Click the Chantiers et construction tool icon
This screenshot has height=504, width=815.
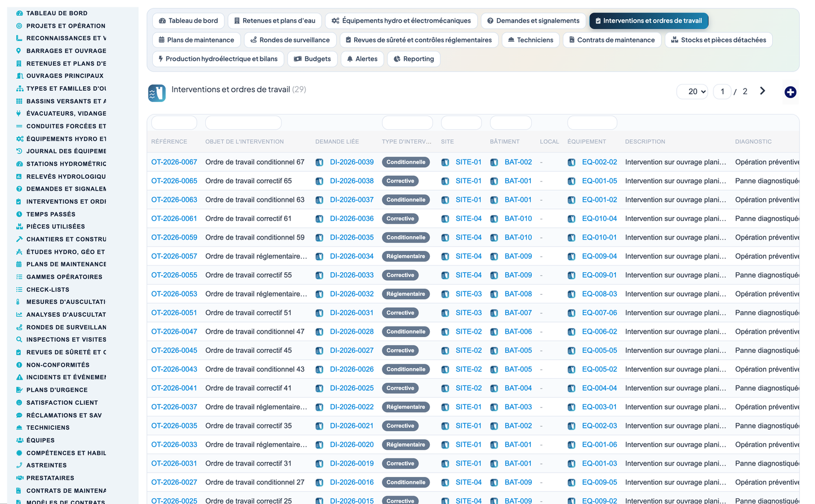pyautogui.click(x=19, y=239)
